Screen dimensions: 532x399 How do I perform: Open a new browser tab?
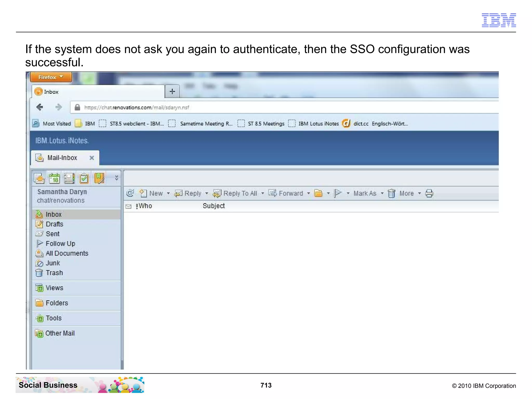[x=172, y=91]
